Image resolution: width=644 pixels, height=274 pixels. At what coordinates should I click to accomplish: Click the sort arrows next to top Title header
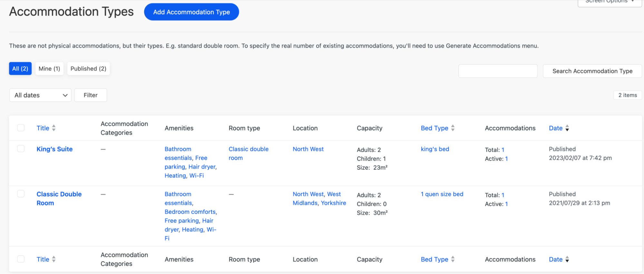point(54,128)
